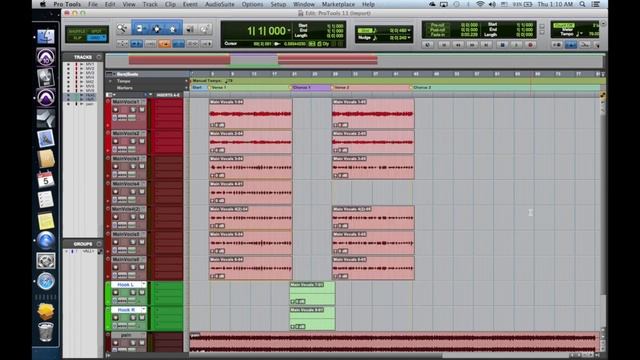
Task: Open Trash in the Dock
Action: point(46,331)
